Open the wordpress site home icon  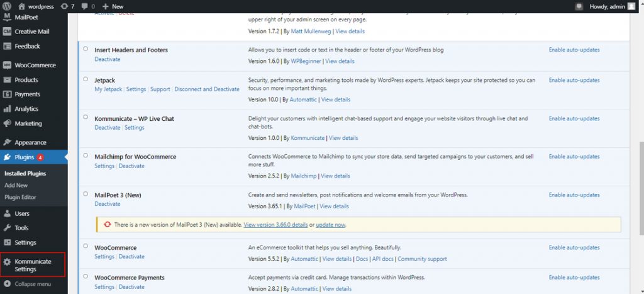pos(22,6)
